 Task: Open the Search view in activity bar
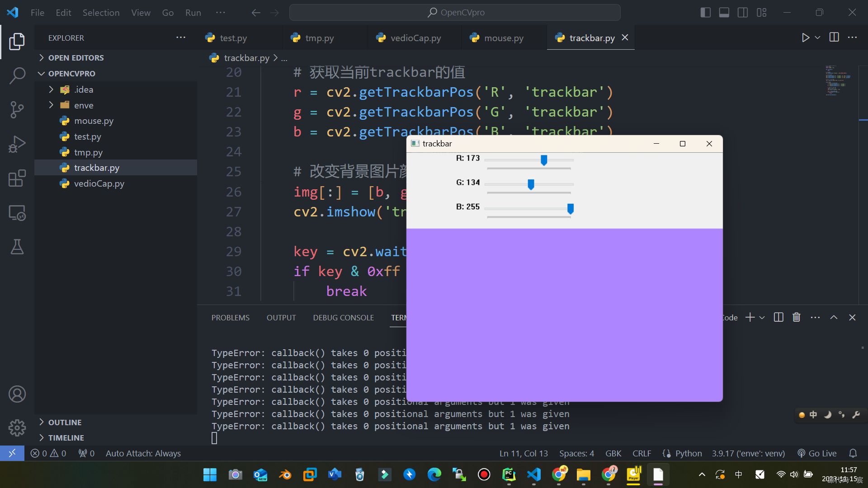click(17, 75)
